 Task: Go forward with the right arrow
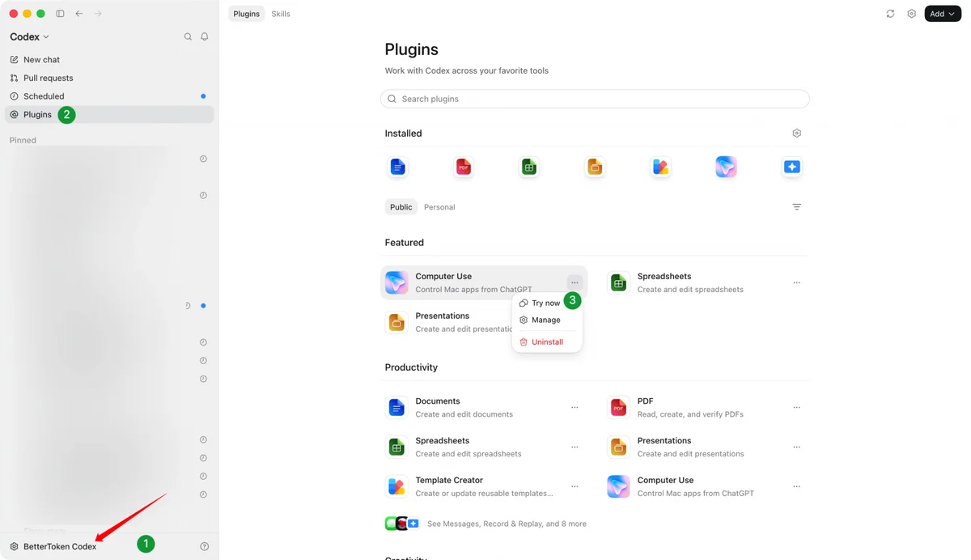click(98, 14)
